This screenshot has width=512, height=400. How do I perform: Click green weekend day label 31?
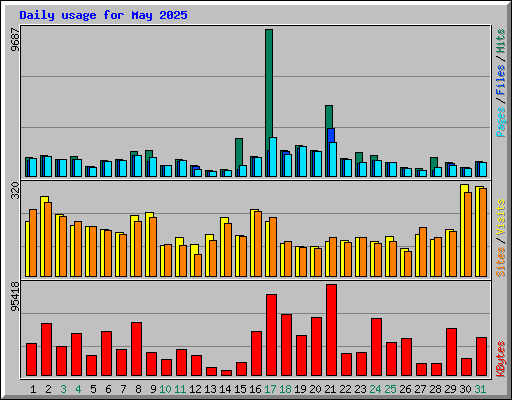(480, 389)
